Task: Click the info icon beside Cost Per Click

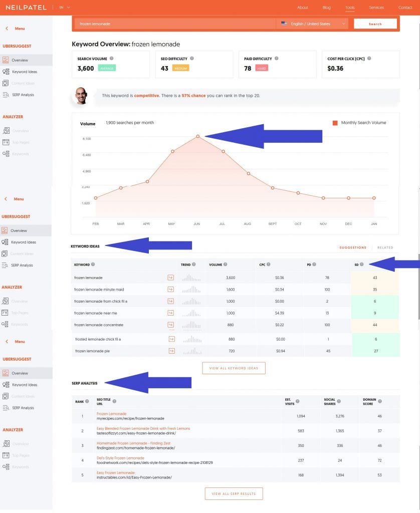Action: pos(369,58)
